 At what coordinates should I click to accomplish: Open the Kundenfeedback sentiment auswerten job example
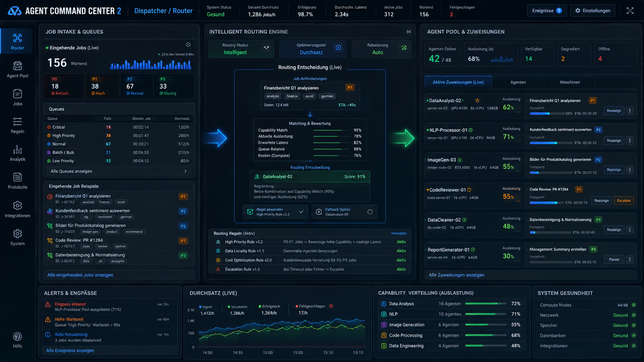click(x=119, y=214)
